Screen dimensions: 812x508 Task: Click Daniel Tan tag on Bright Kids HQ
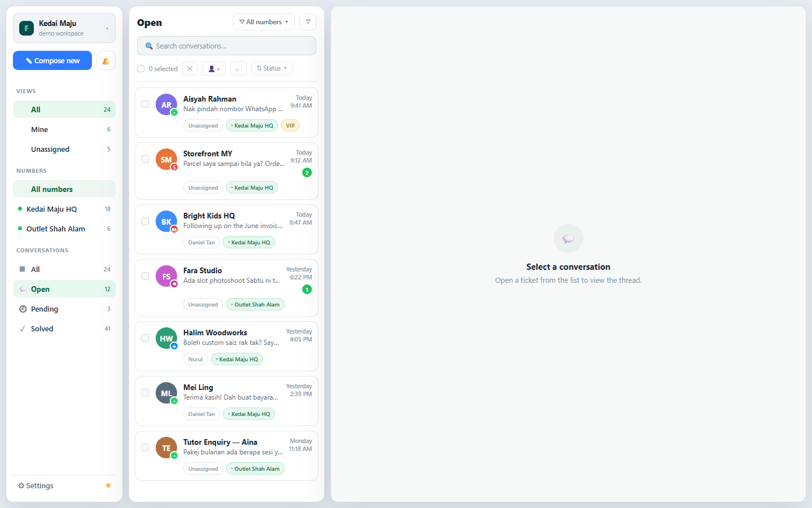coord(201,243)
